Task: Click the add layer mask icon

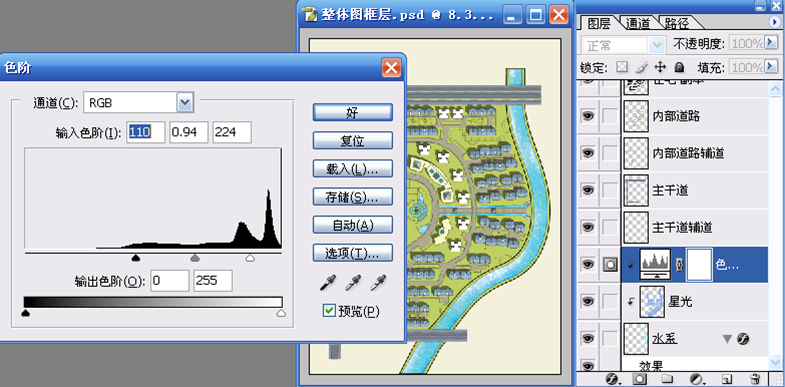Action: (x=639, y=379)
